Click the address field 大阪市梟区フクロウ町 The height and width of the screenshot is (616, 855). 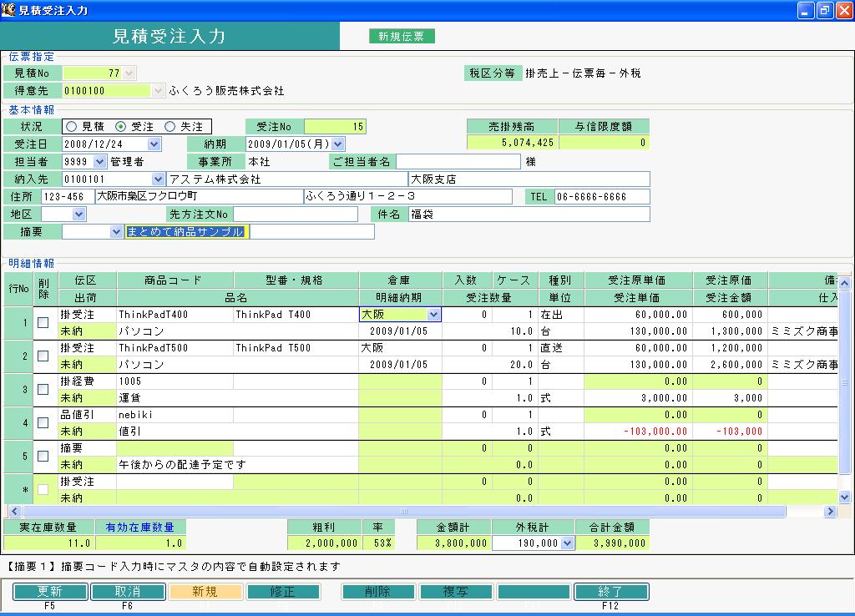(199, 196)
